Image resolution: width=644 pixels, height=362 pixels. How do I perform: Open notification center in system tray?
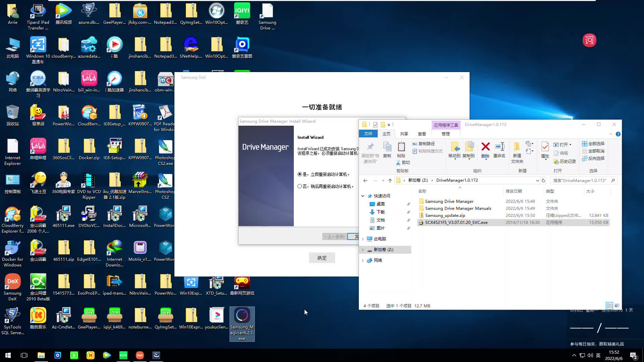[x=634, y=356]
